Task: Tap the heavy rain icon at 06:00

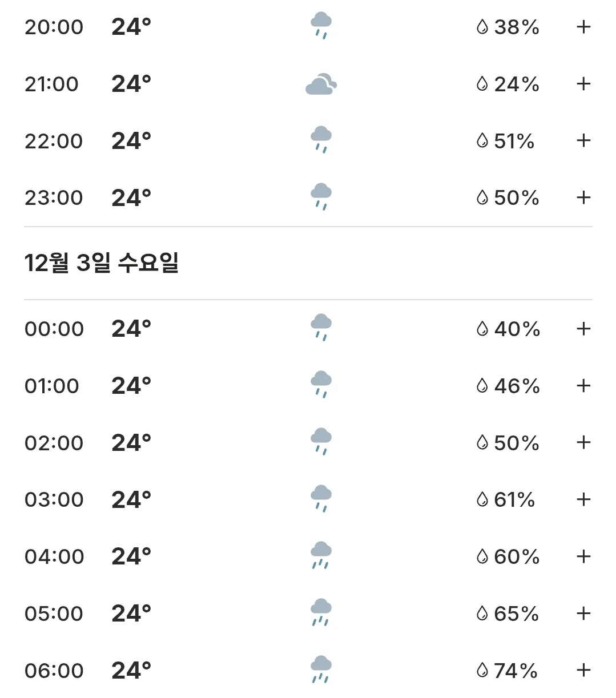Action: click(321, 670)
